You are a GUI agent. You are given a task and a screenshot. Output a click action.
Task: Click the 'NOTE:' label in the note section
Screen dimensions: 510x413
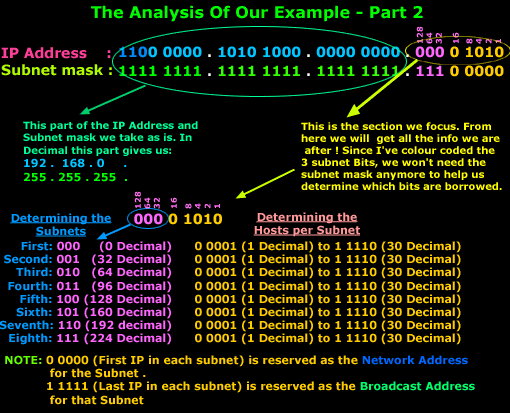23,360
